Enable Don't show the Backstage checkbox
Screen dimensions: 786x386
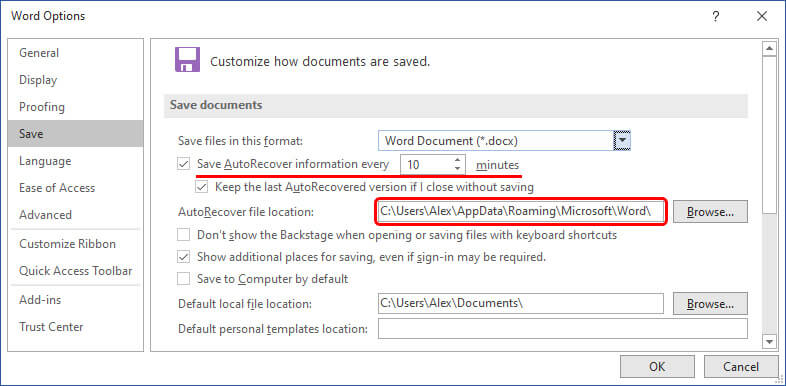(x=184, y=235)
